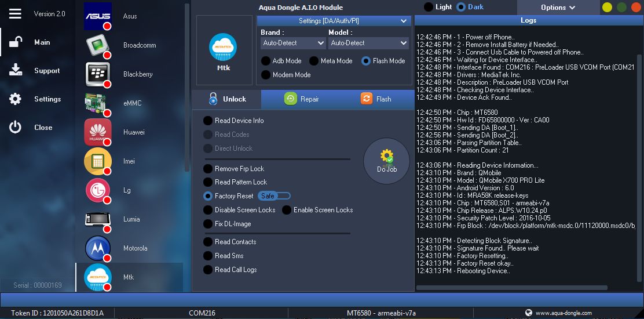Click the MT6580 - armeabi-v7a status entry
Screen dimensions: 644x319
[x=381, y=313]
